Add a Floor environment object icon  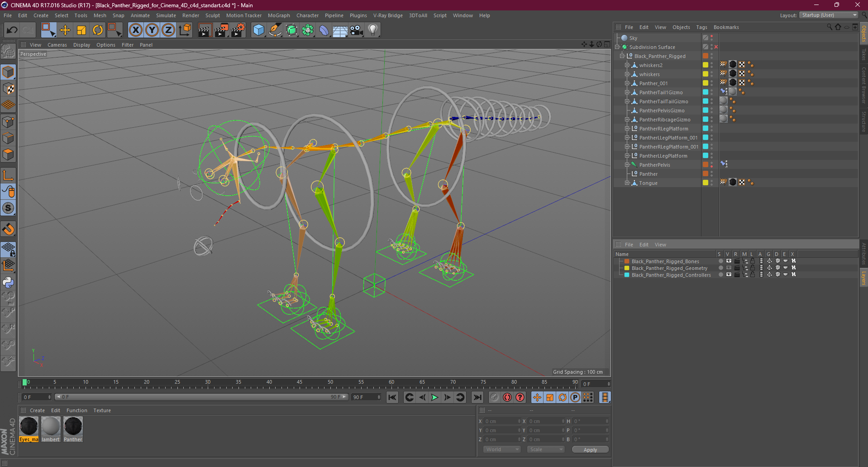(x=340, y=30)
